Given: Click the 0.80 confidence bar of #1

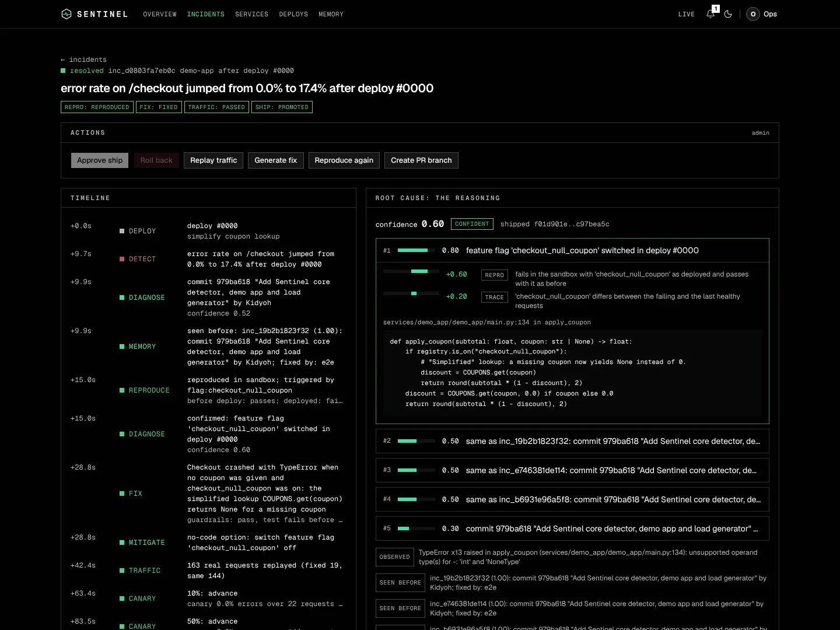Looking at the screenshot, I should [416, 250].
